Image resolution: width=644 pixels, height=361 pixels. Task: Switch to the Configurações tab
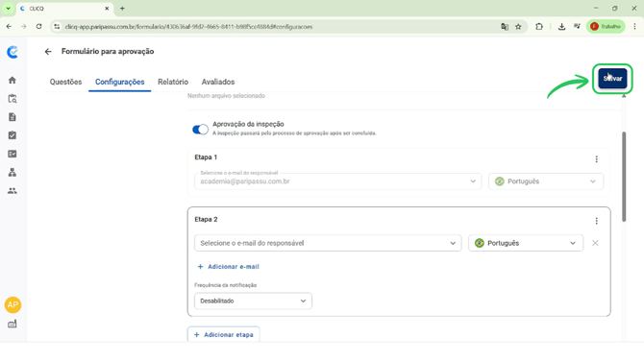pos(120,82)
